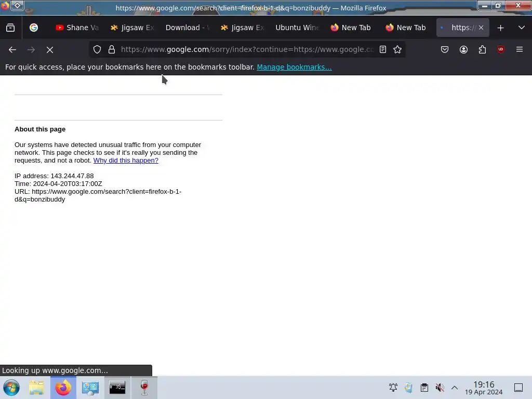Stop loading the page
532x399 pixels.
click(50, 50)
